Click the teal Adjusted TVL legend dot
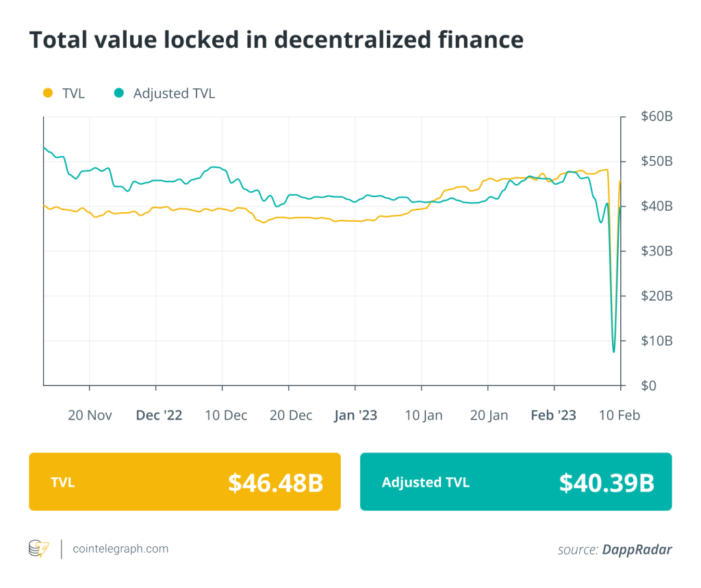 pos(119,93)
